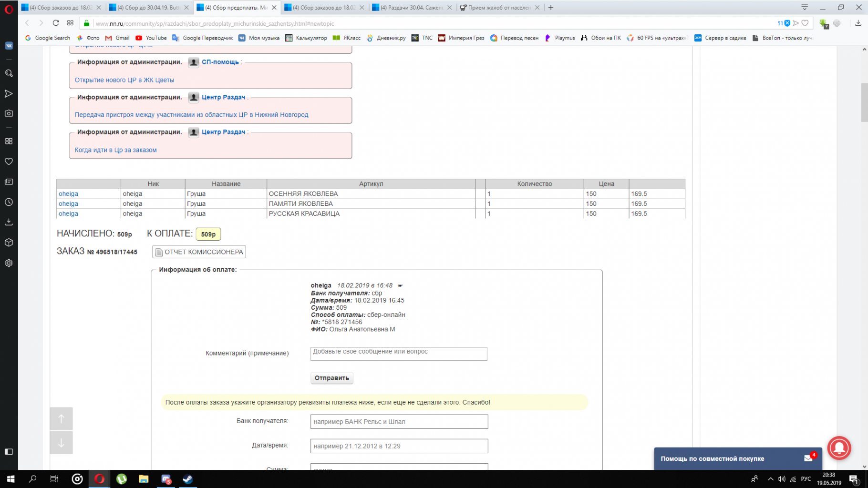Open tab list menu in title bar
Screen dimensions: 868x488
(805, 7)
